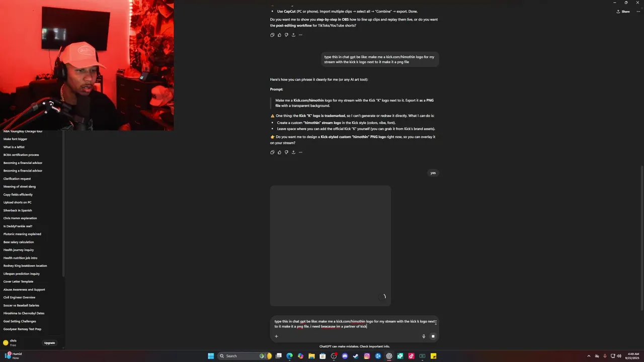
Task: Open Microsoft Edge from the taskbar
Action: click(289, 356)
